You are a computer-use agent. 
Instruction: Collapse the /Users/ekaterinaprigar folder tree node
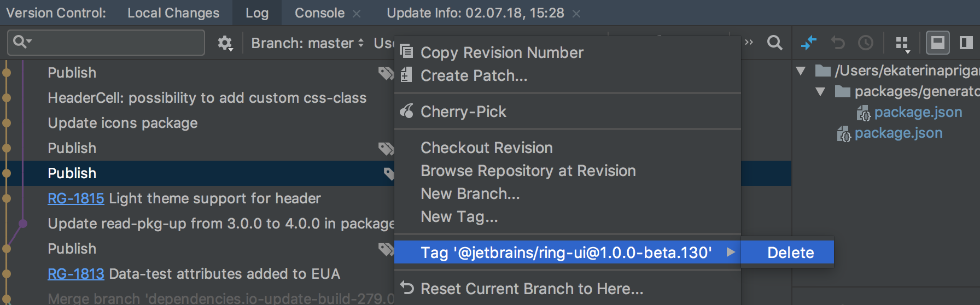pyautogui.click(x=801, y=71)
